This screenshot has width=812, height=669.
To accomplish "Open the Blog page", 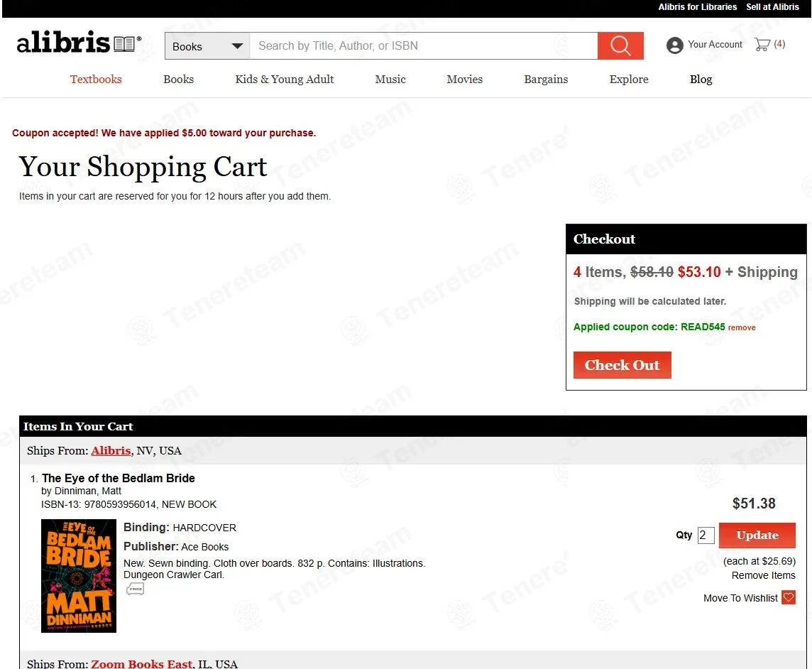I will (701, 80).
